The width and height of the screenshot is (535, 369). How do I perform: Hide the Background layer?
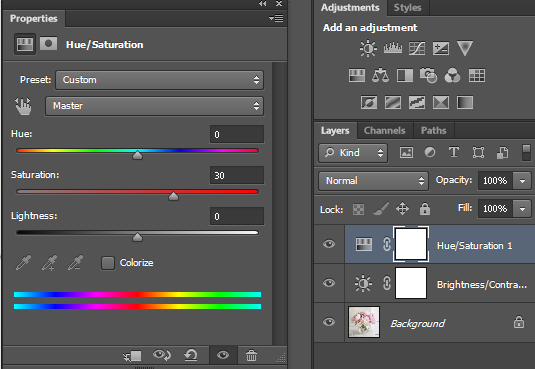[x=329, y=322]
